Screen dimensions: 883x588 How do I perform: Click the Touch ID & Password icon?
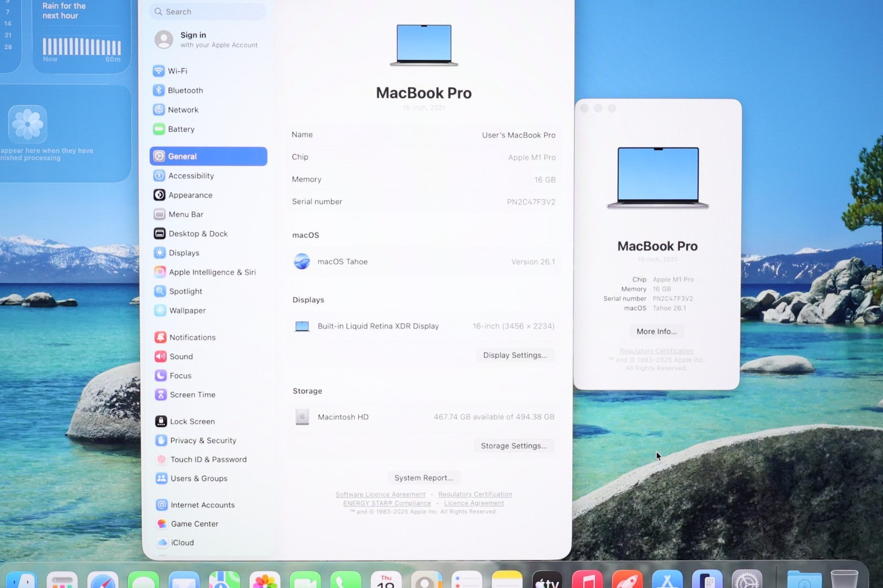(161, 459)
